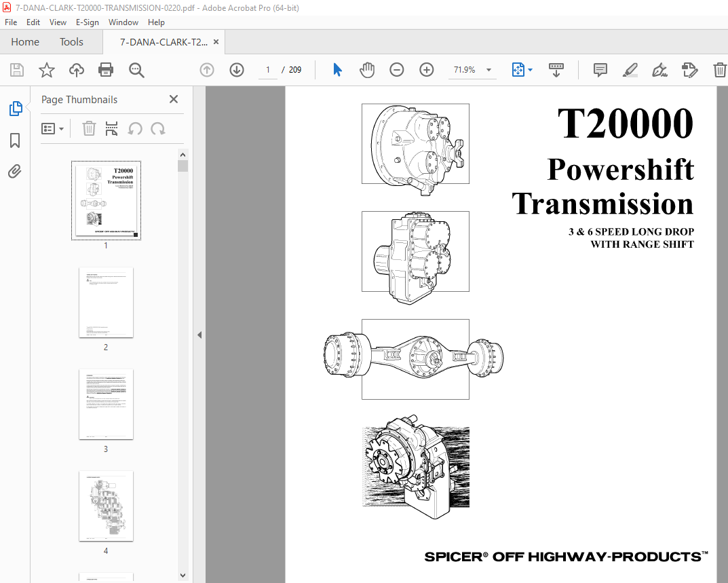Open the Edit PDF stamp tool
Screen dimensions: 728x583
pyautogui.click(x=689, y=70)
